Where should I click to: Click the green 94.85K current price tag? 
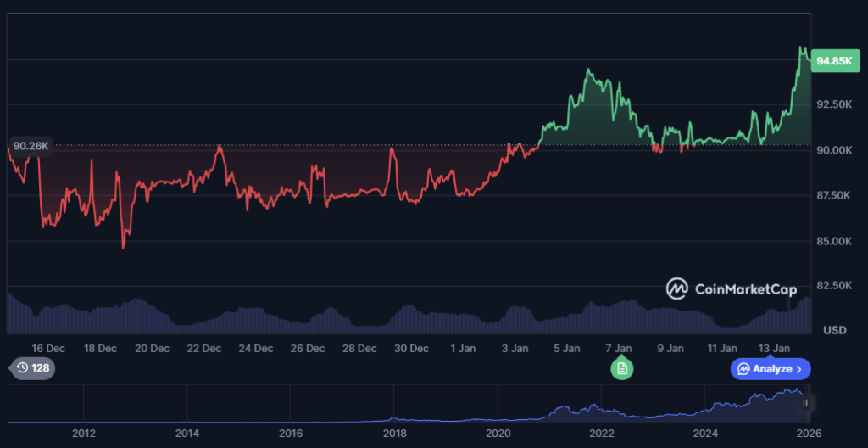[834, 60]
